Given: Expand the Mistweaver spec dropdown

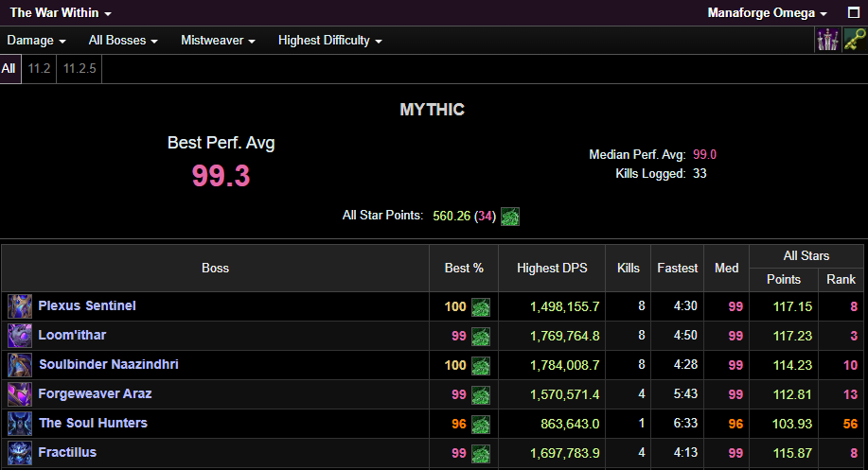Looking at the screenshot, I should (219, 41).
